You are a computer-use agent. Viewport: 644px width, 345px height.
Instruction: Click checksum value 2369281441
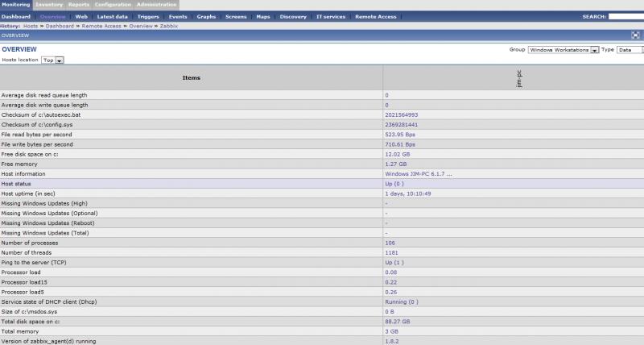[401, 125]
